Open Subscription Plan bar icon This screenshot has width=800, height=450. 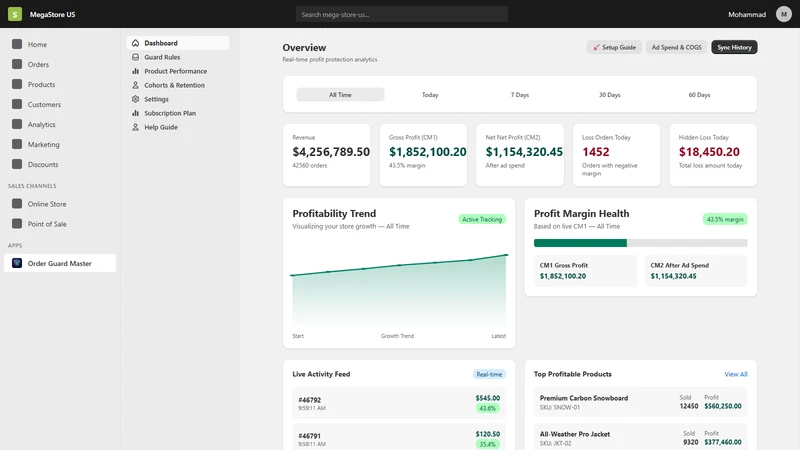pyautogui.click(x=135, y=113)
